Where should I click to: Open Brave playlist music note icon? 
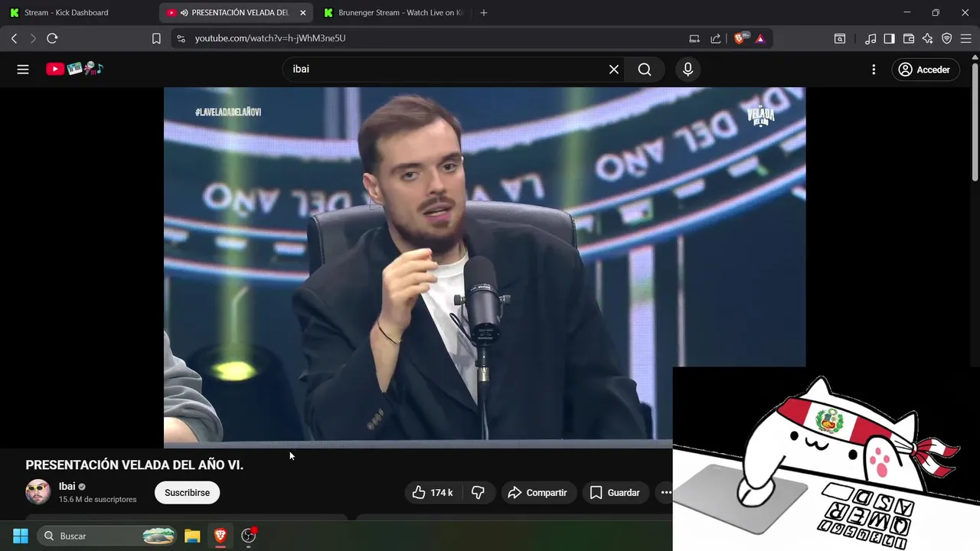coord(871,38)
